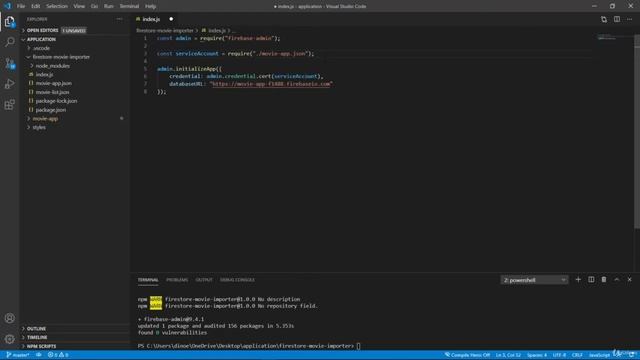
Task: Switch to the Terminal panel tab
Action: [x=148, y=280]
